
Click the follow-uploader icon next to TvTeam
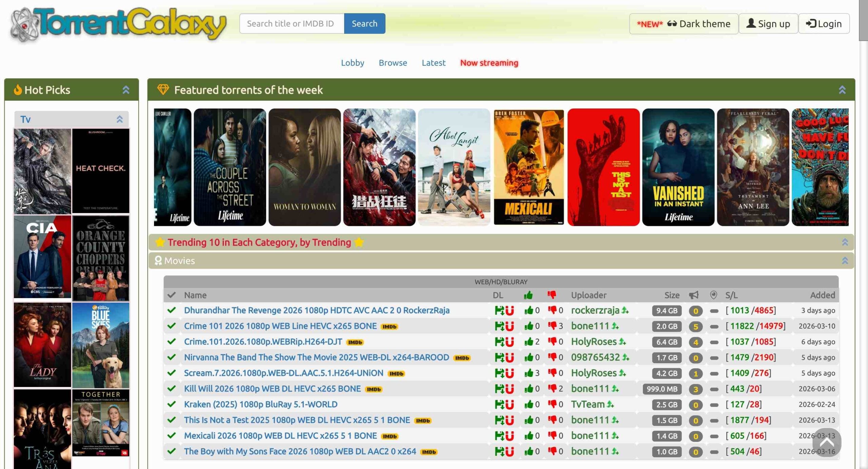tap(610, 404)
